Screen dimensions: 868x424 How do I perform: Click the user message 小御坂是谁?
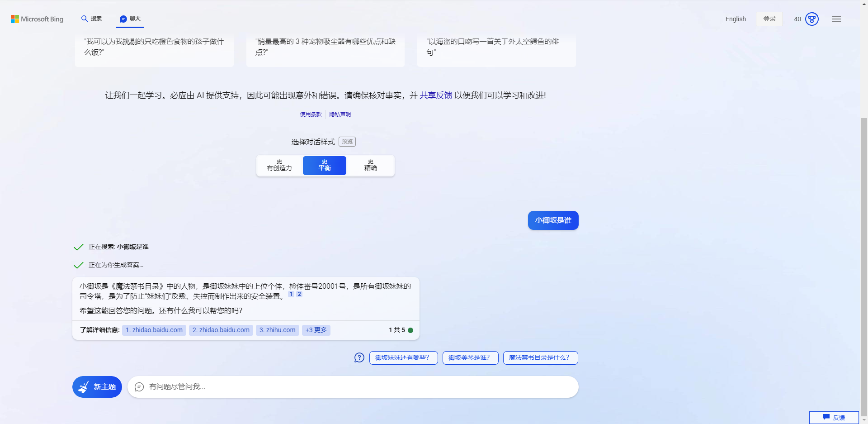[553, 220]
